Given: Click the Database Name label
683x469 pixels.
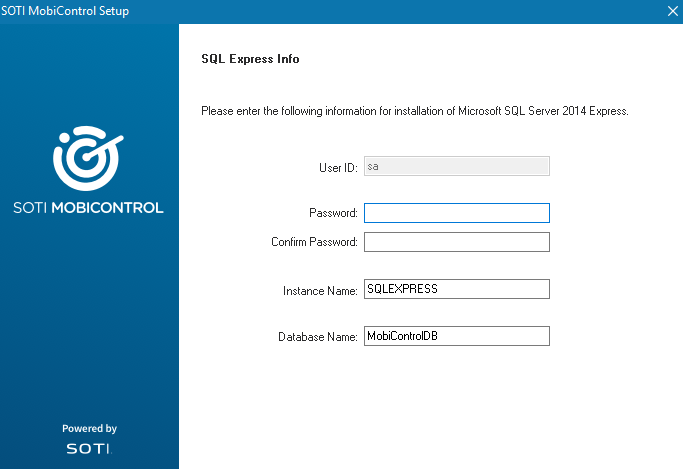Looking at the screenshot, I should (x=317, y=338).
